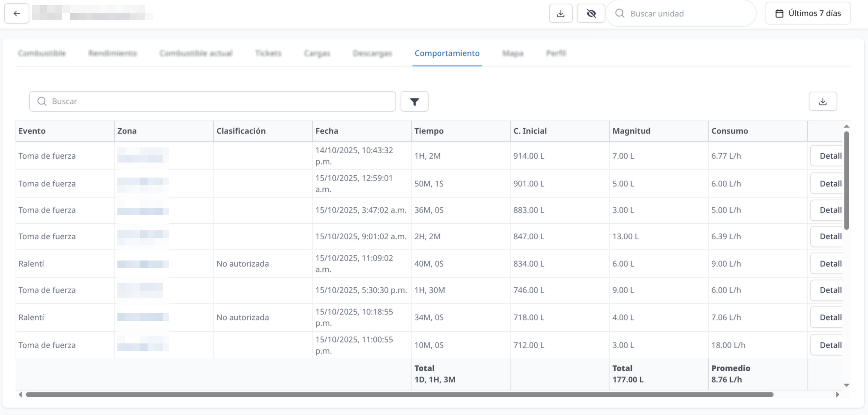Image resolution: width=868 pixels, height=415 pixels.
Task: Open details for the 712.00 L row
Action: (827, 345)
